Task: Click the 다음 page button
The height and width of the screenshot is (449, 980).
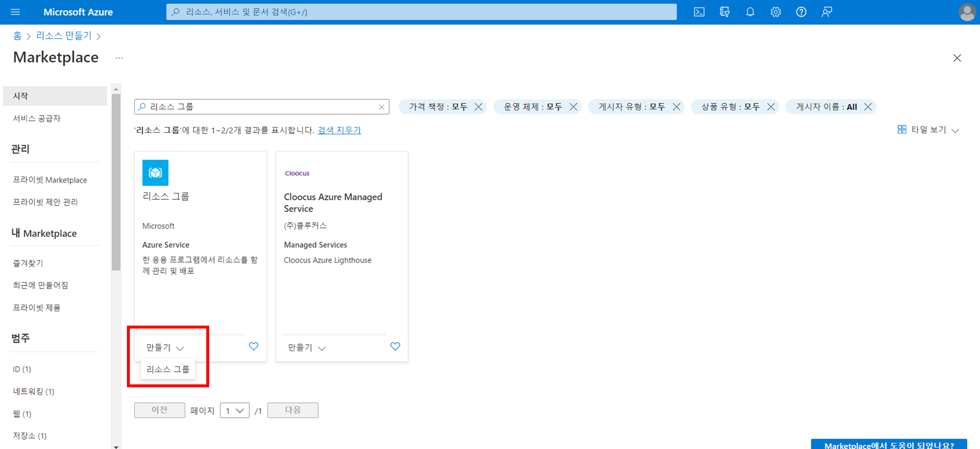Action: 293,410
